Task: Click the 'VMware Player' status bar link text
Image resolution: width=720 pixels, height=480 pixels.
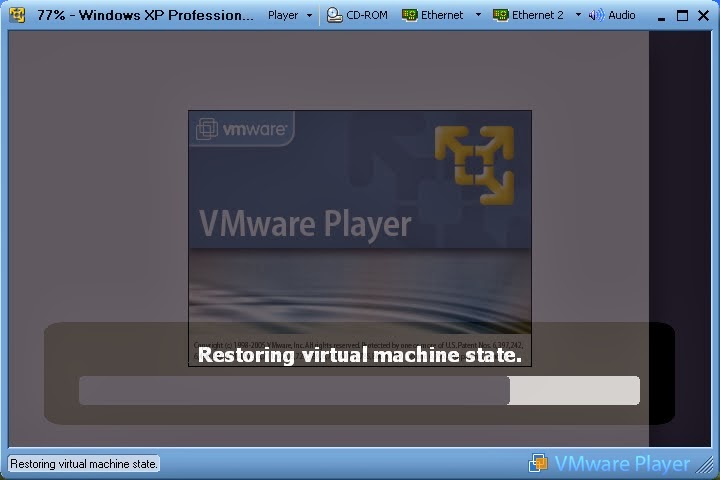Action: tap(622, 463)
